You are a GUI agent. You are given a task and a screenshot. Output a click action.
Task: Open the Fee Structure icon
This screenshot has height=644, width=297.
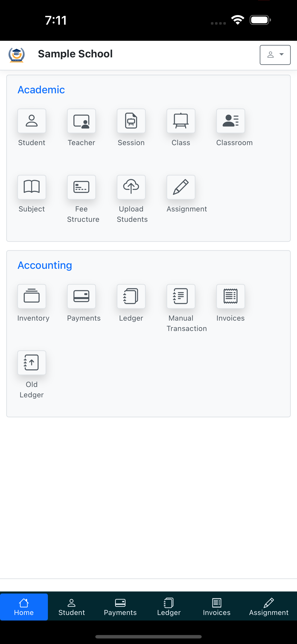[x=82, y=187]
